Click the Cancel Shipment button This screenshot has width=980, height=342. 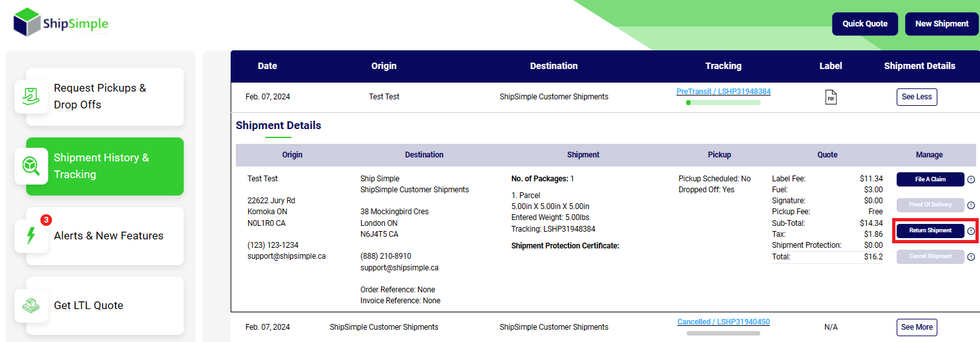[x=930, y=257]
